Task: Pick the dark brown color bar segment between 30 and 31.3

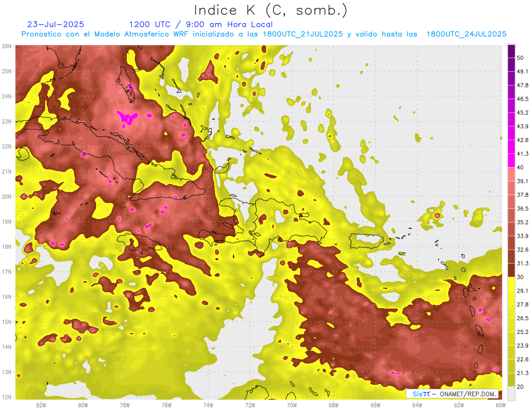Action: [511, 270]
